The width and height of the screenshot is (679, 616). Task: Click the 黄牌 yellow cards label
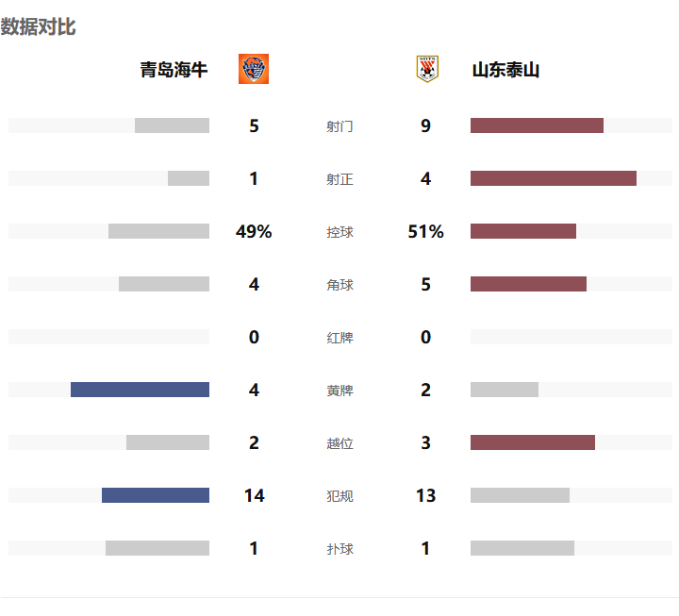[x=339, y=391]
